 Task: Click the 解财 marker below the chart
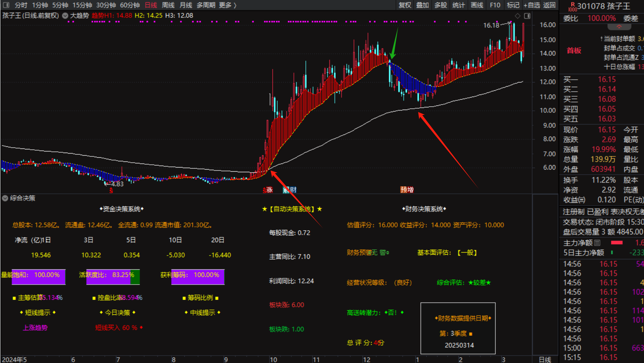click(x=290, y=190)
